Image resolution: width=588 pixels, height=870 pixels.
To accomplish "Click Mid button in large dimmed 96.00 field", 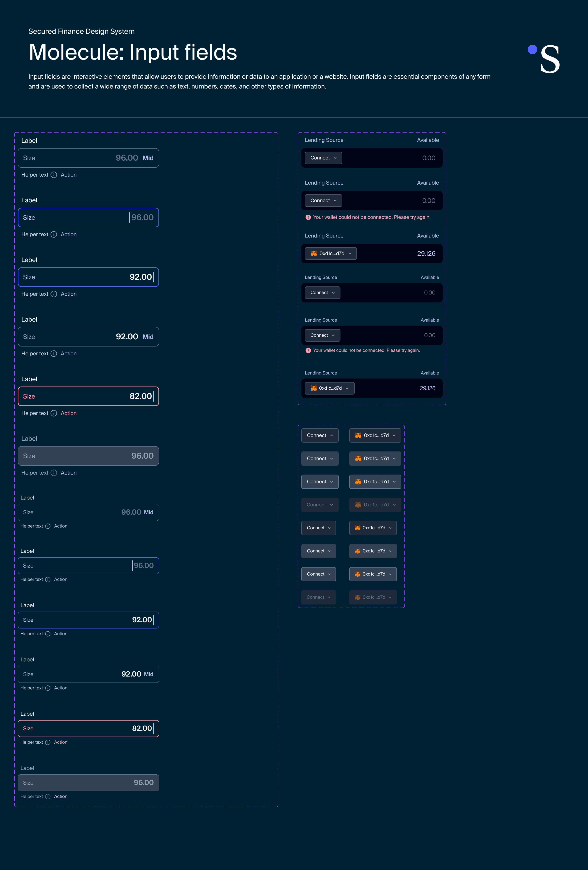I will tap(148, 158).
